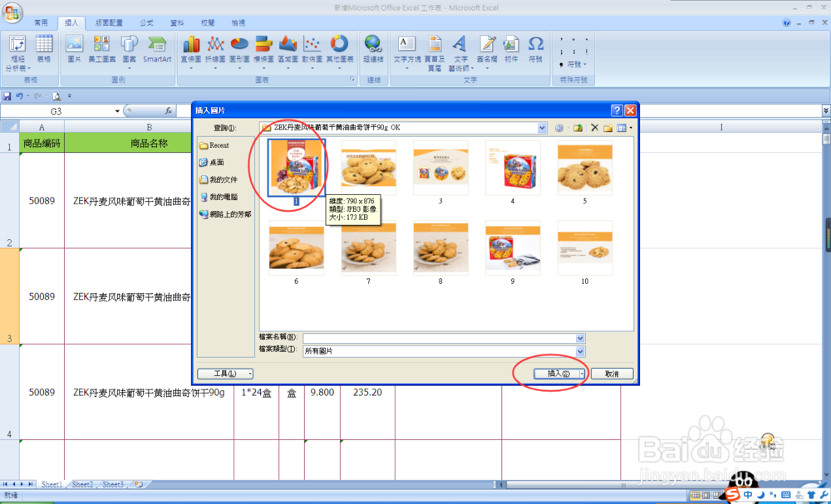Click the dialog Help question mark button
The image size is (831, 504).
point(617,110)
